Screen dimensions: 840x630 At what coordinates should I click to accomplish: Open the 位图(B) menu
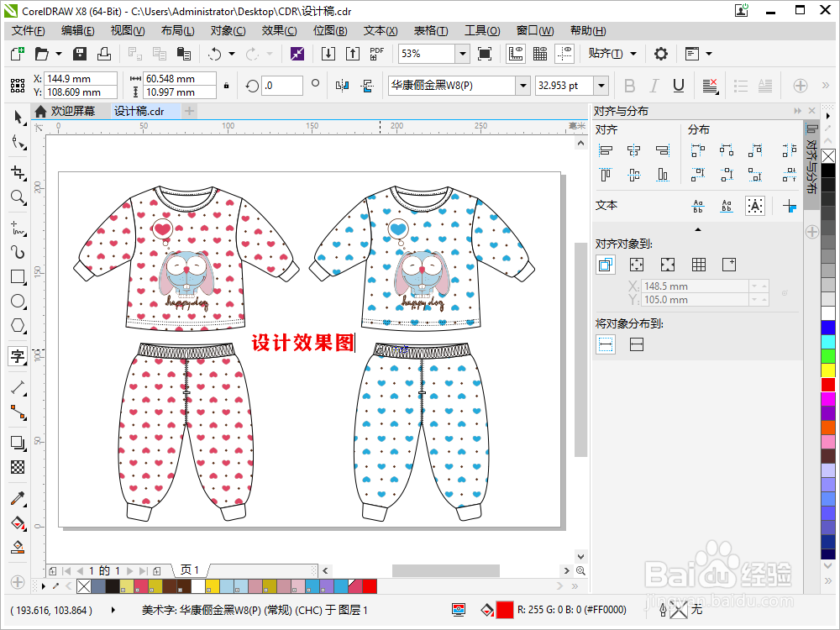pyautogui.click(x=330, y=30)
